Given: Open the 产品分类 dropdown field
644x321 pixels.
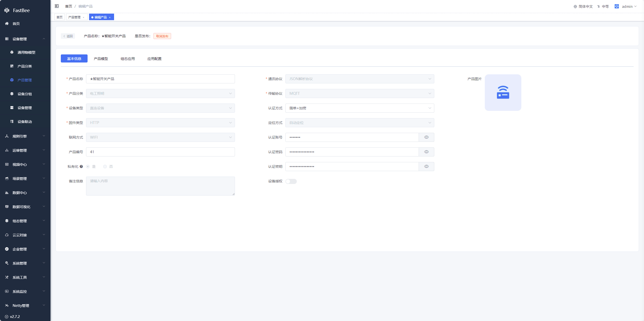Looking at the screenshot, I should [160, 93].
